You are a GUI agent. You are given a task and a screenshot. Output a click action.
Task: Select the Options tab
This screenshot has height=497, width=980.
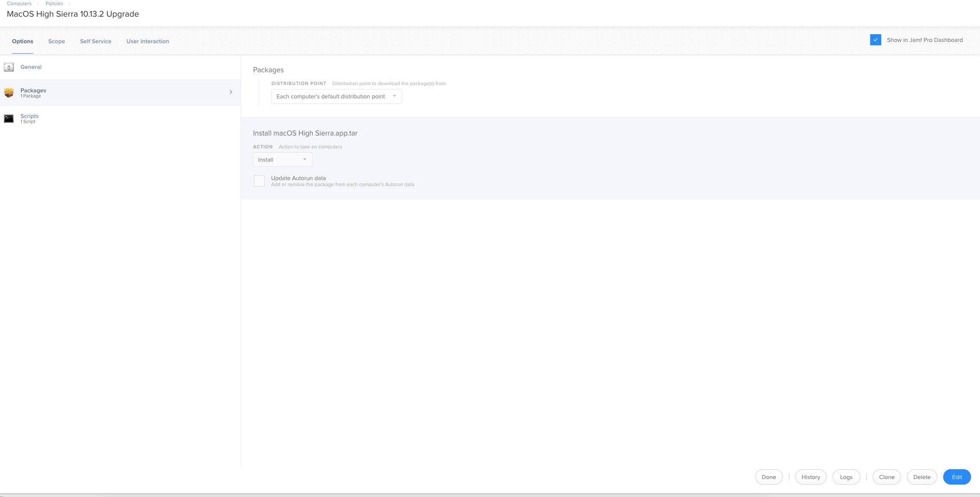(x=22, y=41)
